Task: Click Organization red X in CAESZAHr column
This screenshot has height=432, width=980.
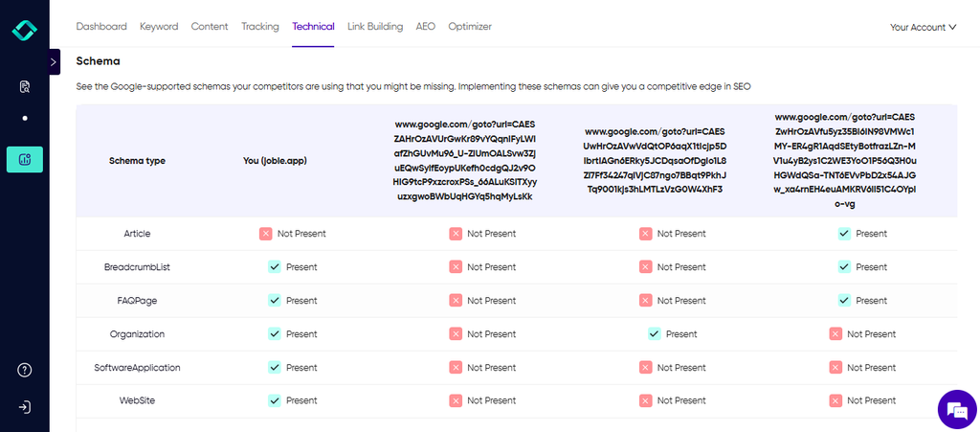Action: pos(456,334)
